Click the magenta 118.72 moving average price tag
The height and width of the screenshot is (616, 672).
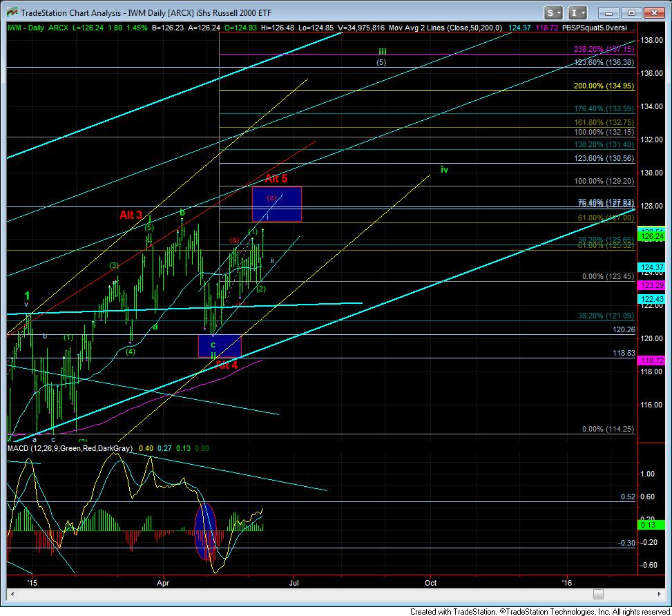651,360
